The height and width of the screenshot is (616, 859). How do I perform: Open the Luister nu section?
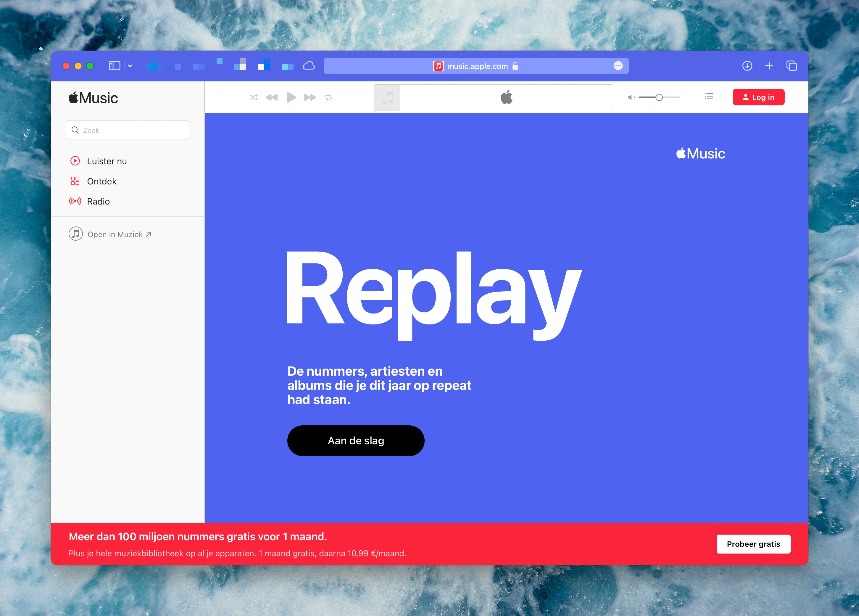107,161
